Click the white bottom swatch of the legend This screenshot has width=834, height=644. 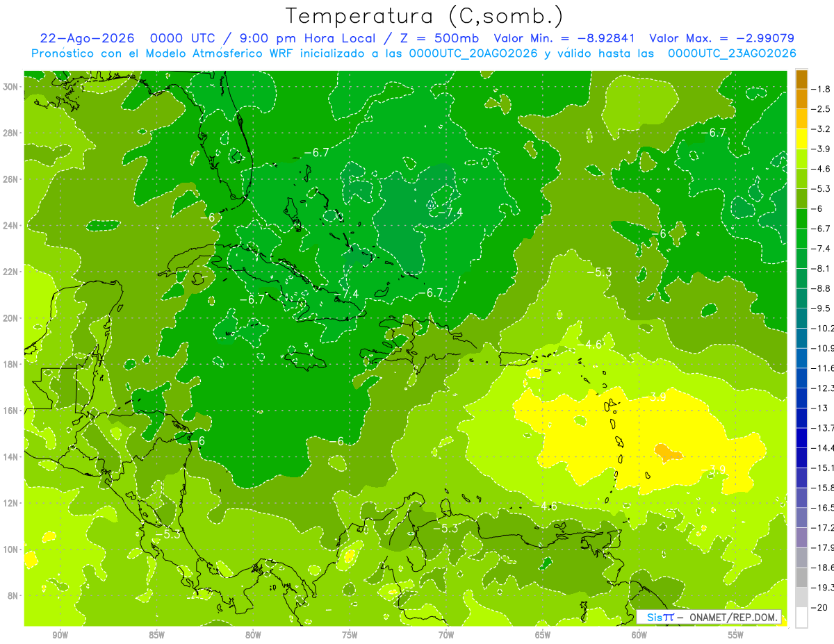(x=801, y=617)
